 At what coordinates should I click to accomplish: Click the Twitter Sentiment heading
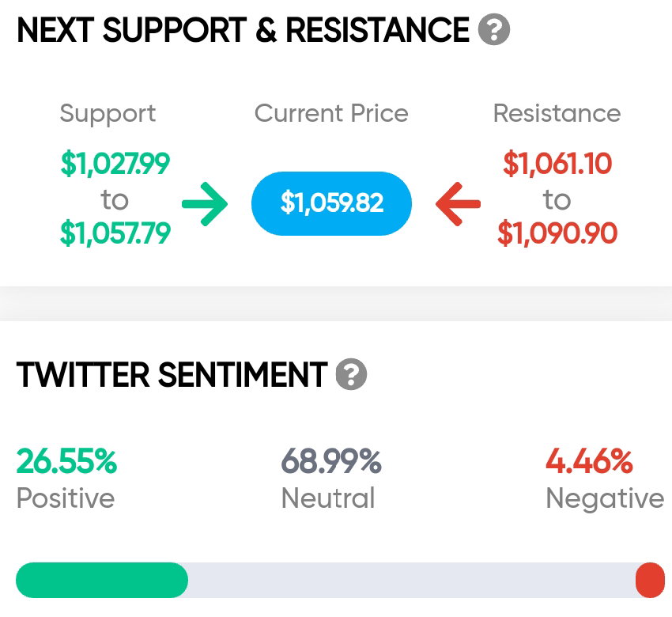(172, 374)
